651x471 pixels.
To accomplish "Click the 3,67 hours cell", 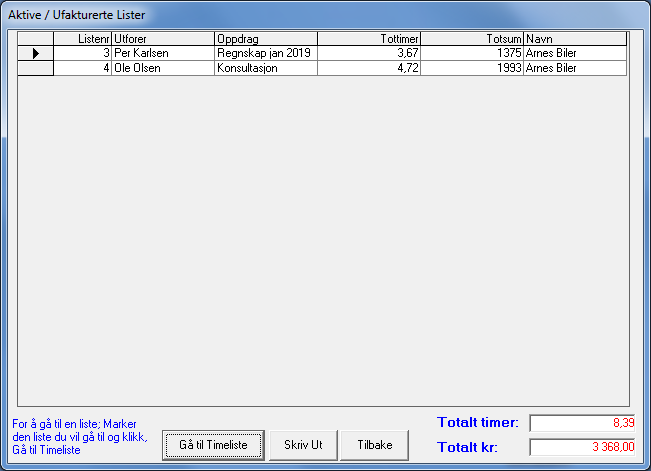I will tap(368, 53).
